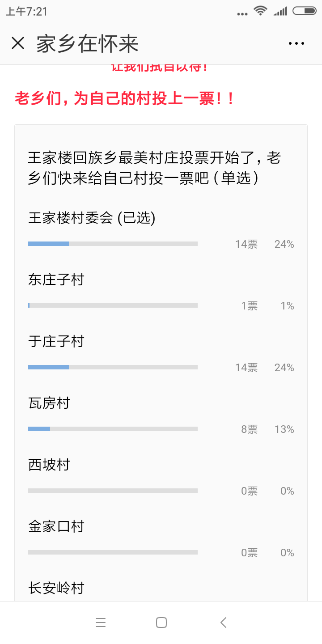Pick the 西坡村 option

(x=49, y=465)
